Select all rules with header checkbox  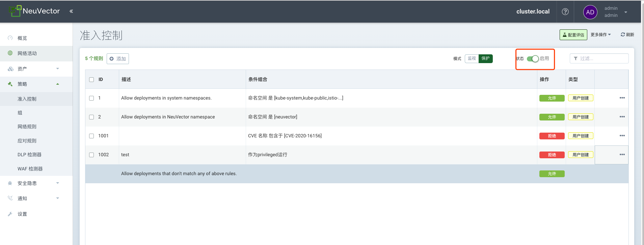point(91,80)
